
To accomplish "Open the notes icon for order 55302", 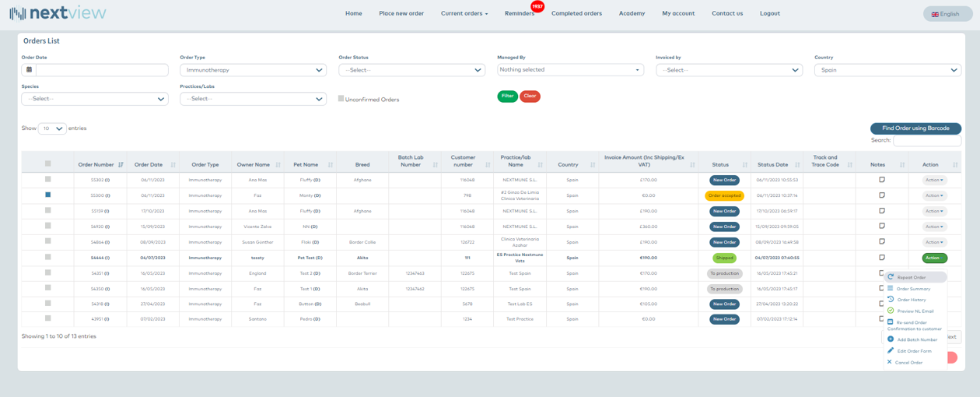I will pyautogui.click(x=882, y=180).
